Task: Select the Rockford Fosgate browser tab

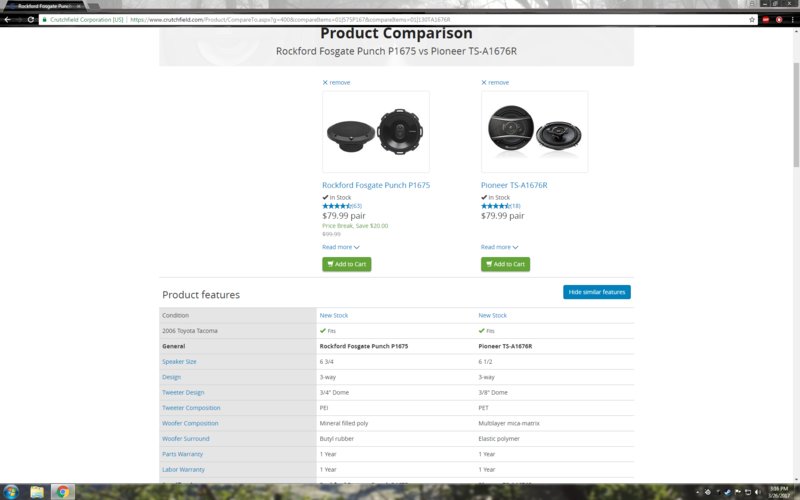Action: coord(45,6)
